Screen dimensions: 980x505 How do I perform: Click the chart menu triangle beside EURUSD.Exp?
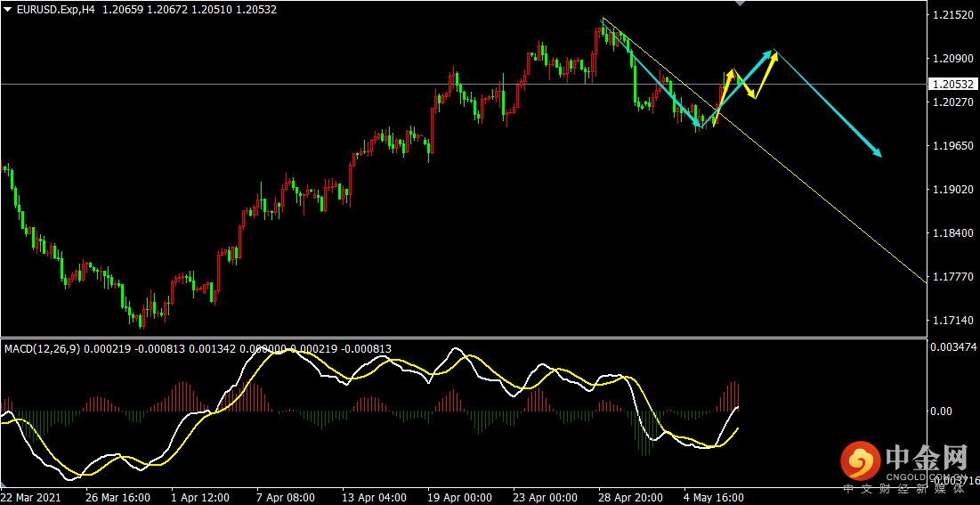coord(7,10)
